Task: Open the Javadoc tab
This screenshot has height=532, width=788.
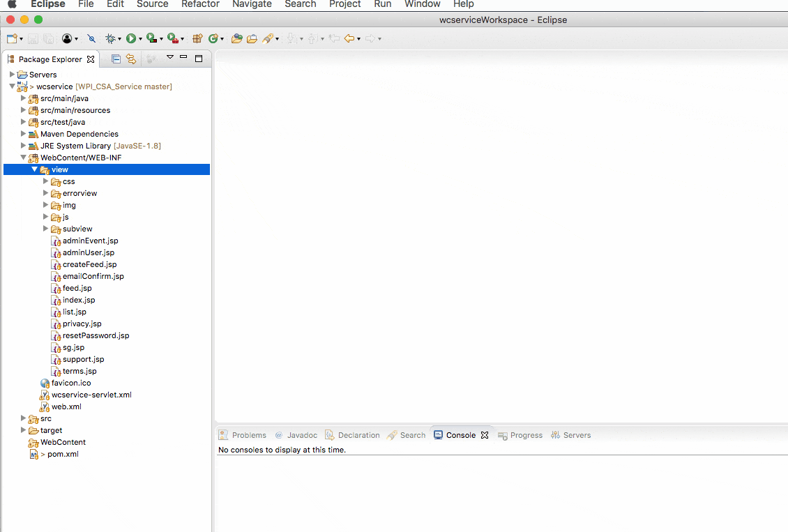Action: [x=296, y=435]
